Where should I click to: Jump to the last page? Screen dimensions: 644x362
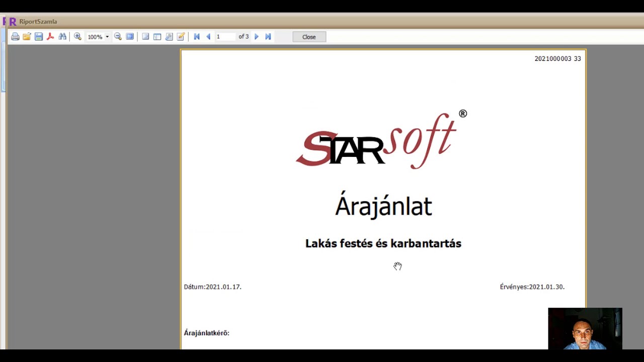pyautogui.click(x=268, y=37)
